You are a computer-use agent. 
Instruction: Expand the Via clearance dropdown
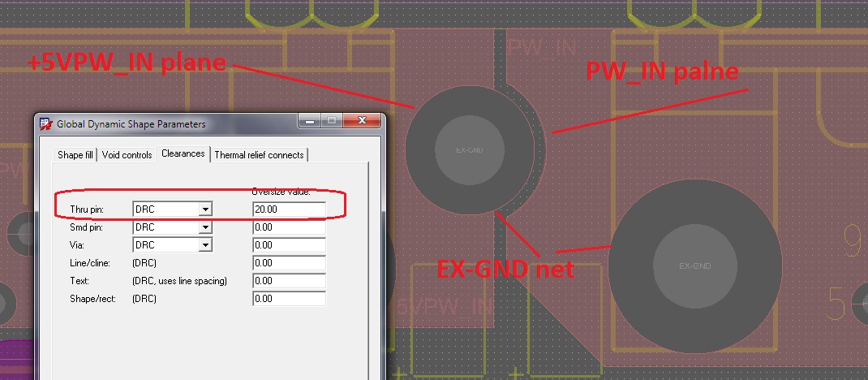pos(205,245)
